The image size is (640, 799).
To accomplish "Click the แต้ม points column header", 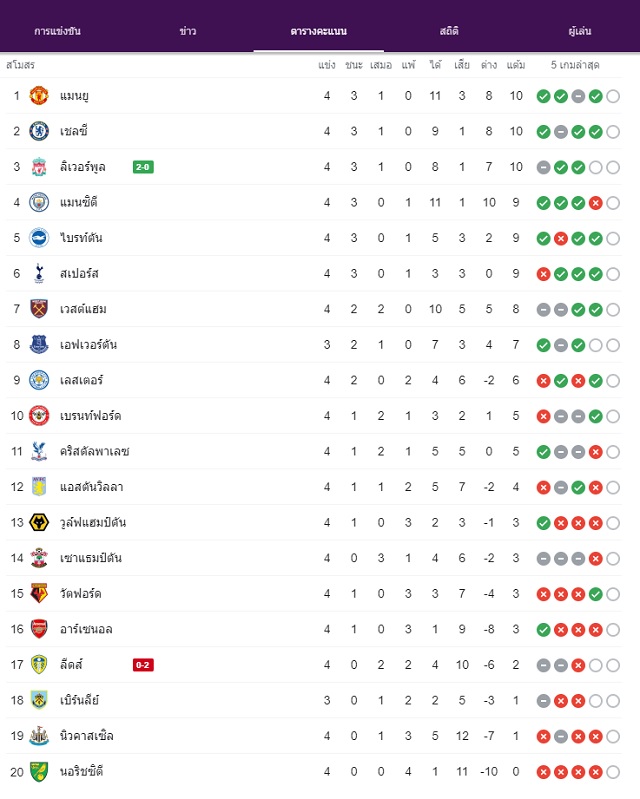I will click(x=516, y=65).
